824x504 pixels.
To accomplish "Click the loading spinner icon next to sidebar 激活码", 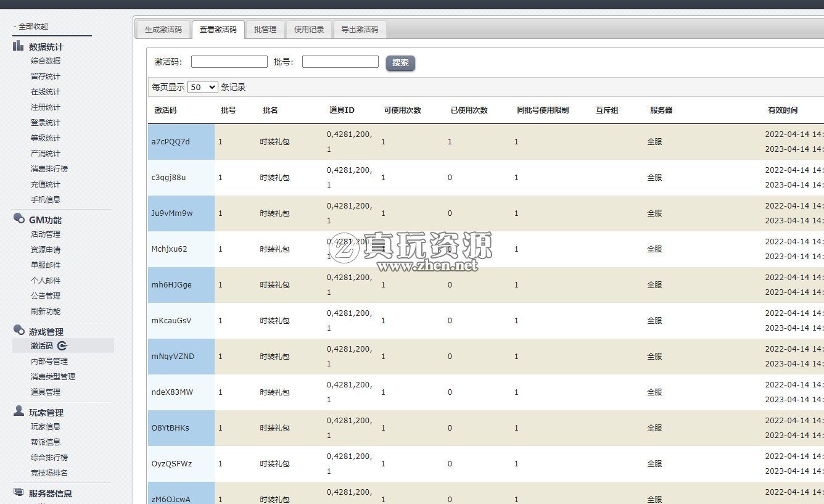I will [62, 346].
